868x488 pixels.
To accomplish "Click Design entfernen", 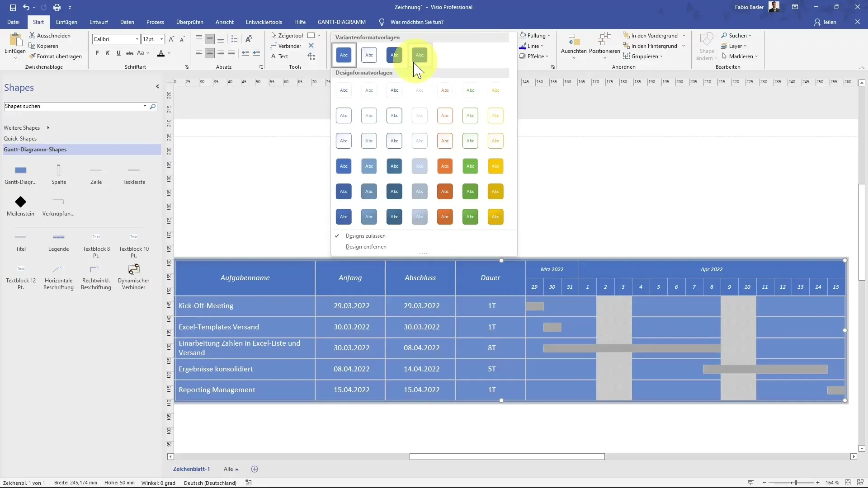I will (366, 247).
